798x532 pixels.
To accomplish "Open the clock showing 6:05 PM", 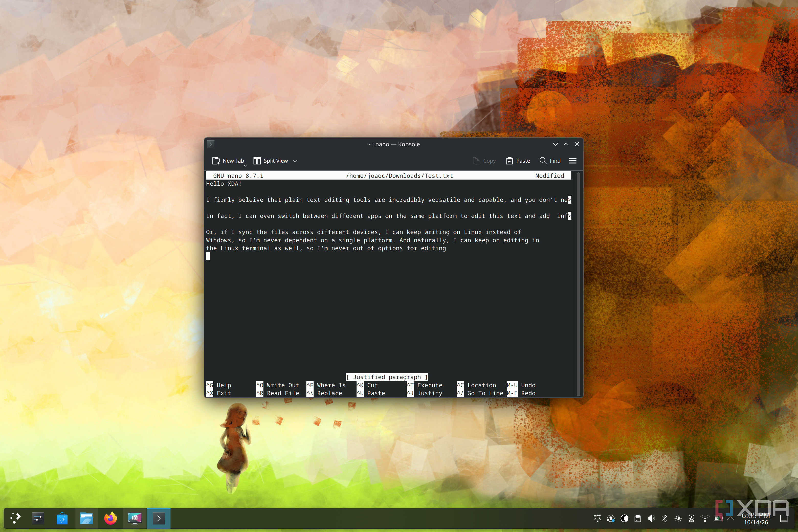I will tap(756, 518).
